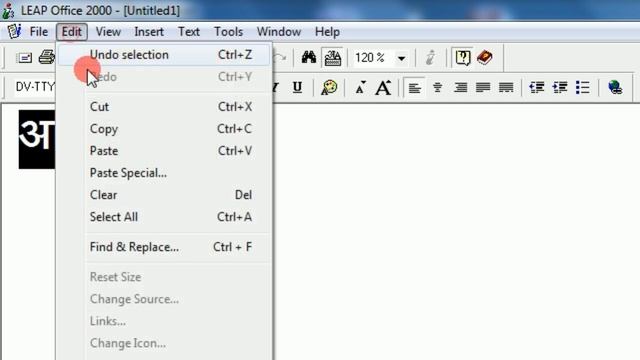Screen dimensions: 640x360
Task: Open the Tools menu
Action: tap(229, 32)
